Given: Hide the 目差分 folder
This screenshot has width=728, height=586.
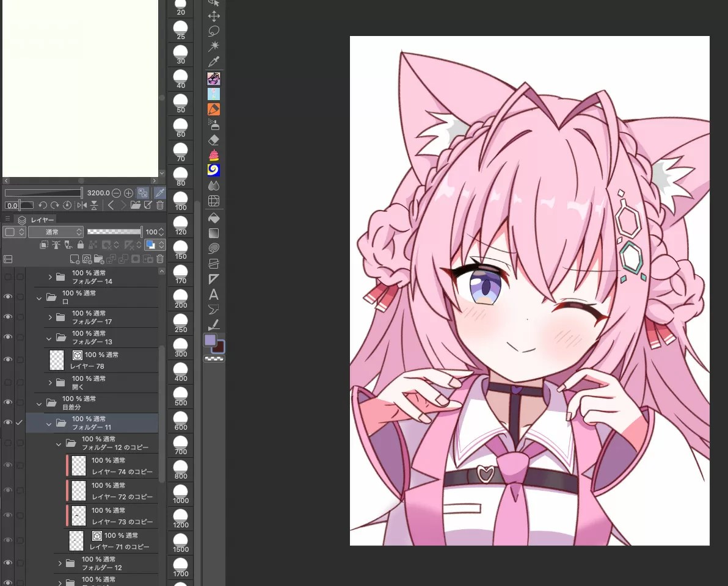Looking at the screenshot, I should click(8, 402).
